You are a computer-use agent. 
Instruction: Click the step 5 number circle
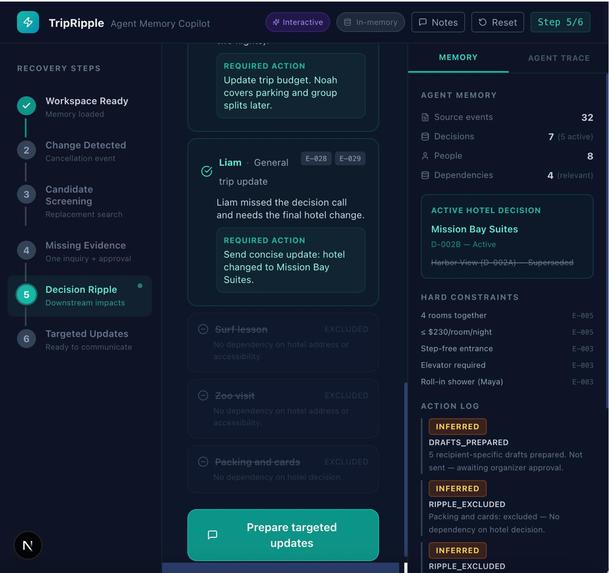(x=26, y=294)
